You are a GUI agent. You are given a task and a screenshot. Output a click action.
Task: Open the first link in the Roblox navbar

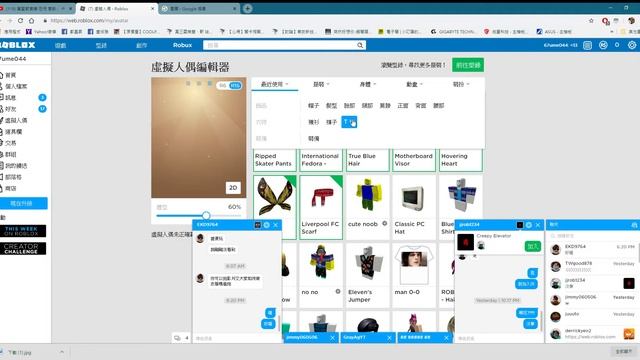60,45
